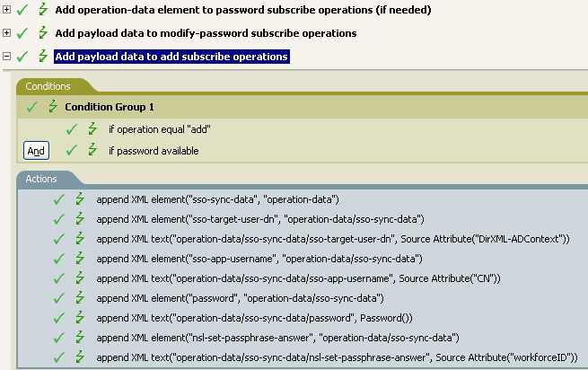The height and width of the screenshot is (370, 588).
Task: Click the Condition Group 1 lightning icon
Action: [x=52, y=107]
